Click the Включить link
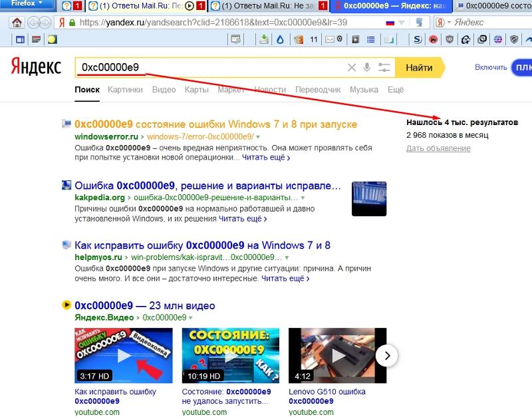 coord(491,68)
